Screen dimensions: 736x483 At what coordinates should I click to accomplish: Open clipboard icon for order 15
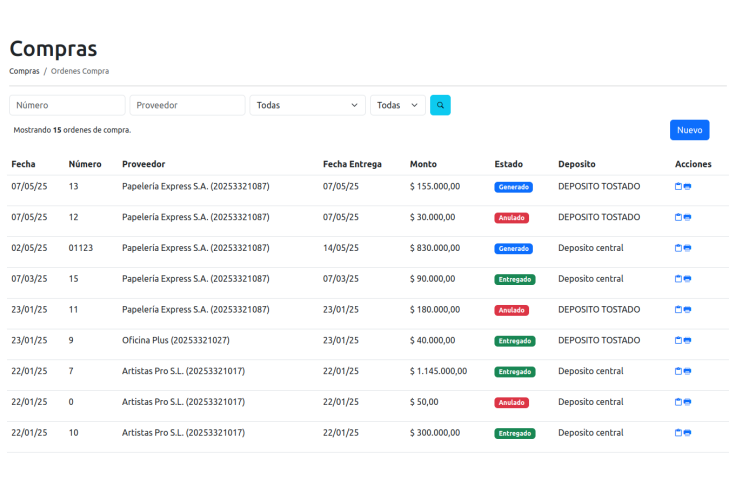pos(678,279)
